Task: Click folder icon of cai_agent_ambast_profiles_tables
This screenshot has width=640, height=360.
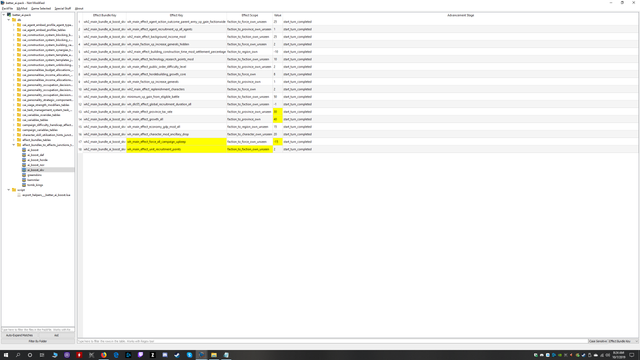Action: 19,30
